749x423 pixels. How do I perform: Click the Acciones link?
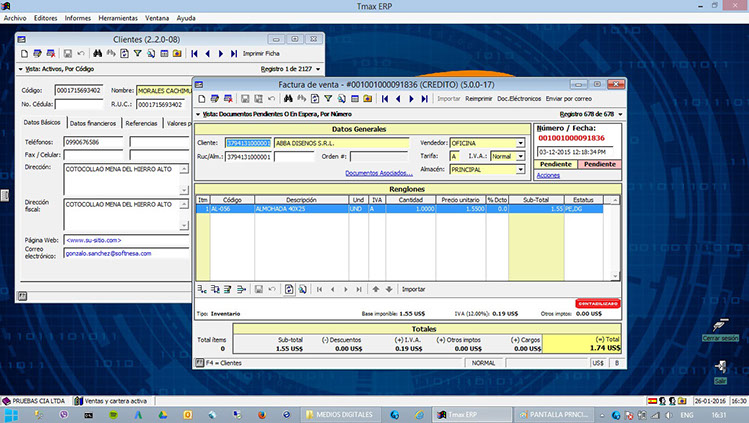[x=548, y=175]
